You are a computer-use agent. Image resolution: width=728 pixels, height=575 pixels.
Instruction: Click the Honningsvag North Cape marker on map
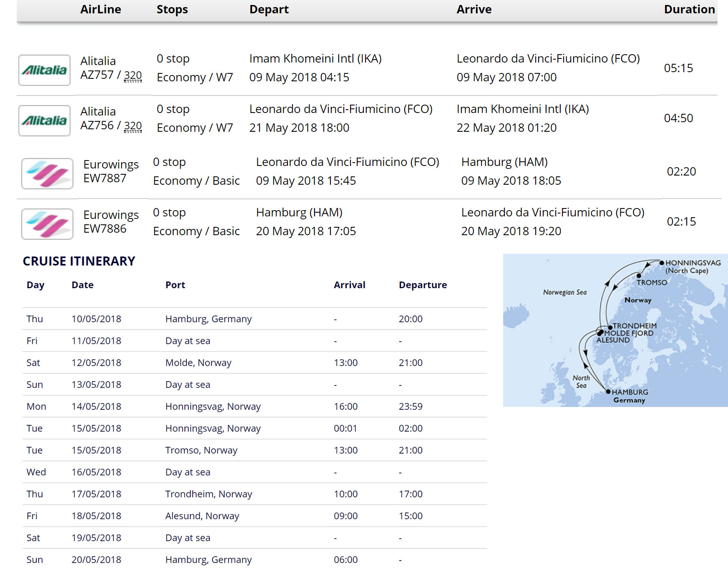[662, 263]
